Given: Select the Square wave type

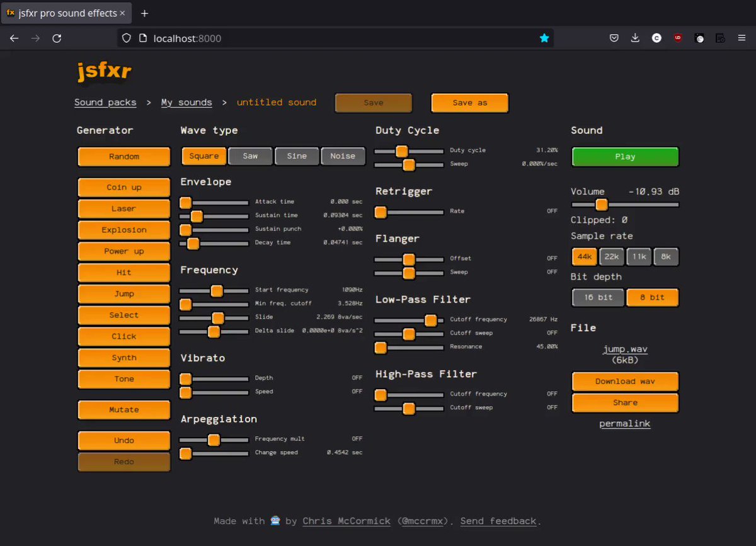Looking at the screenshot, I should tap(204, 156).
